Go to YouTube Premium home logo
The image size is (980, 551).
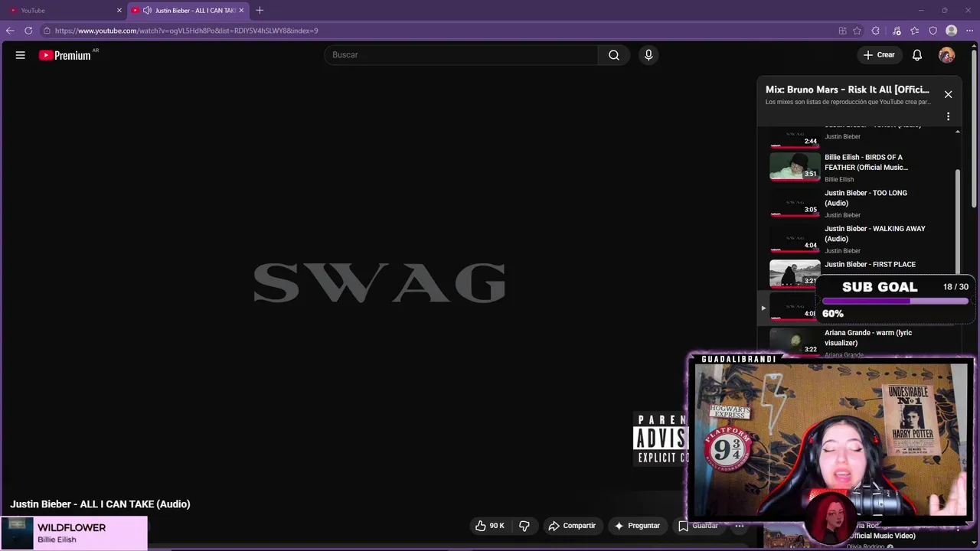66,55
